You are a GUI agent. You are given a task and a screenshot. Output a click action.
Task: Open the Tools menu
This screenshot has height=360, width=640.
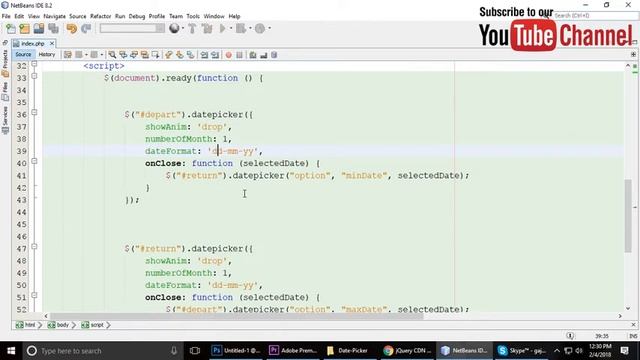[193, 16]
